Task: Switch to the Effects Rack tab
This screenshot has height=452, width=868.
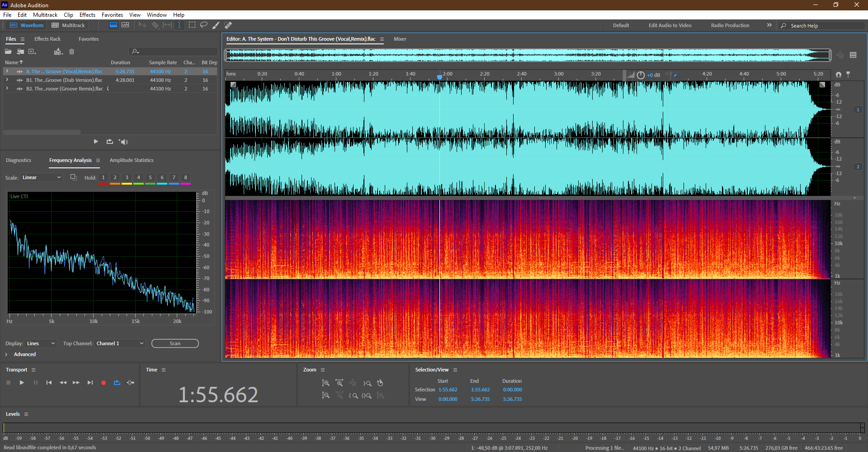Action: click(47, 39)
